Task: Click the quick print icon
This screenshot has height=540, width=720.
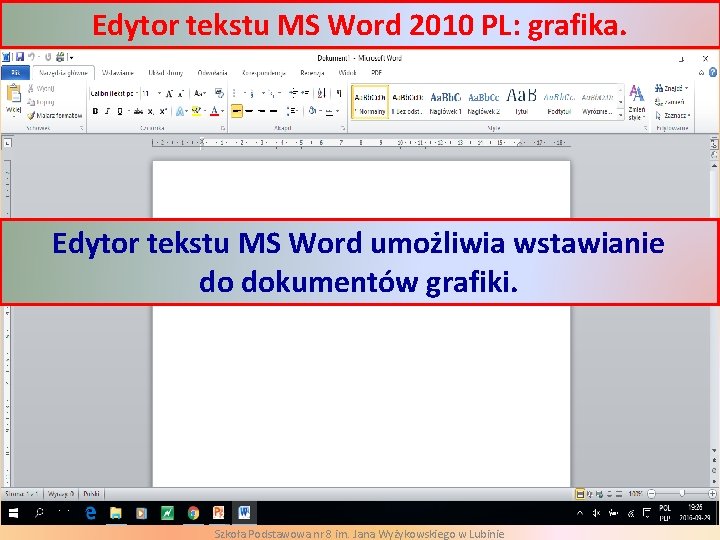Action: pyautogui.click(x=60, y=57)
